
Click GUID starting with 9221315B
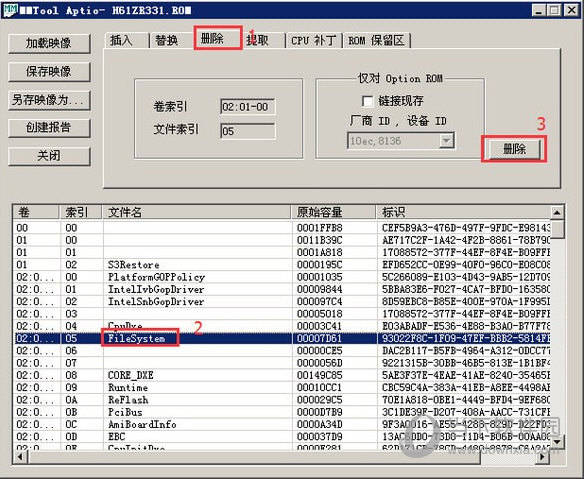pos(466,363)
